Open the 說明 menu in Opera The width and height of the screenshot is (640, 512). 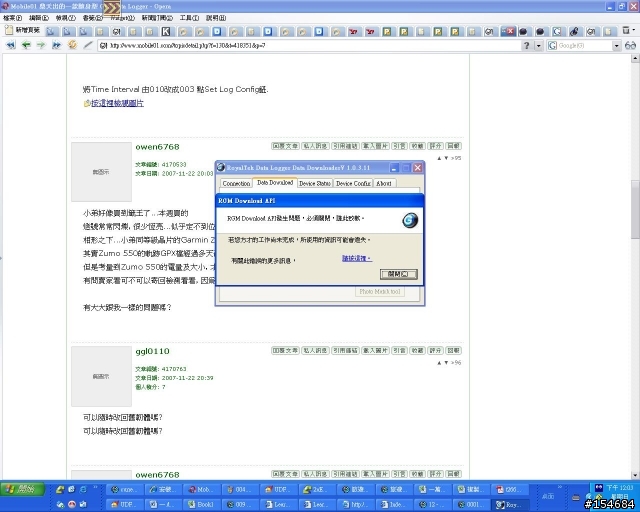216,18
